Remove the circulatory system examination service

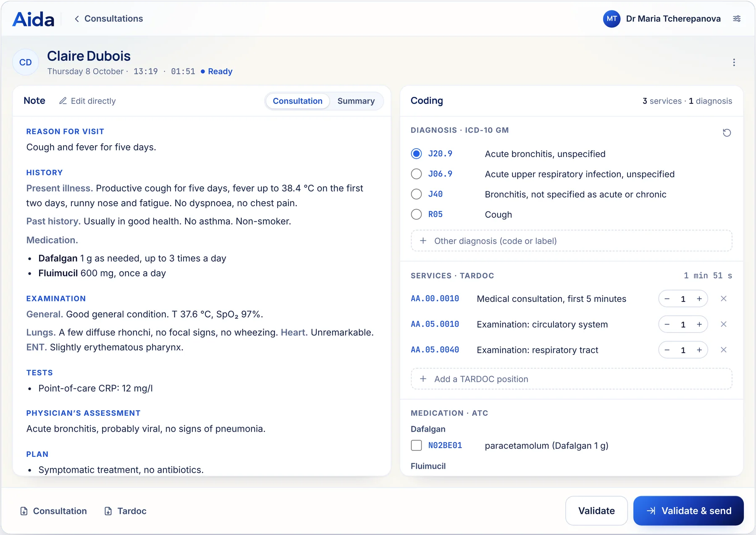coord(723,324)
